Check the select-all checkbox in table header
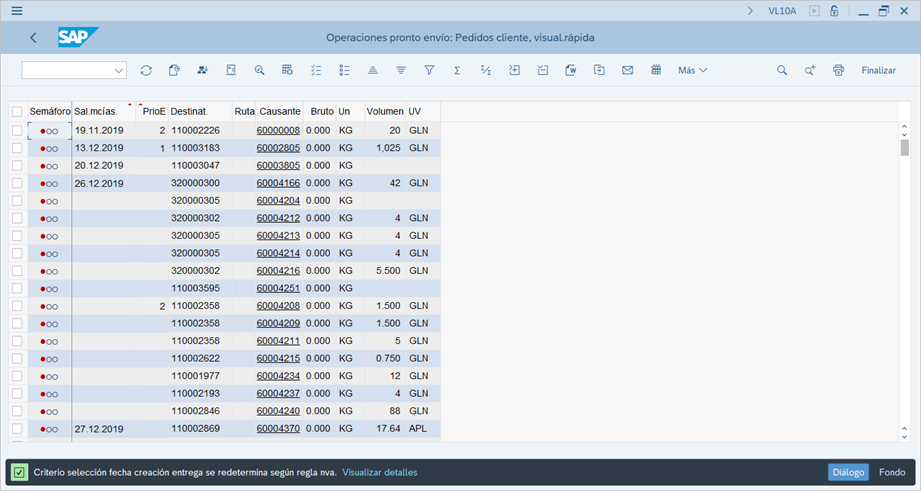 17,111
